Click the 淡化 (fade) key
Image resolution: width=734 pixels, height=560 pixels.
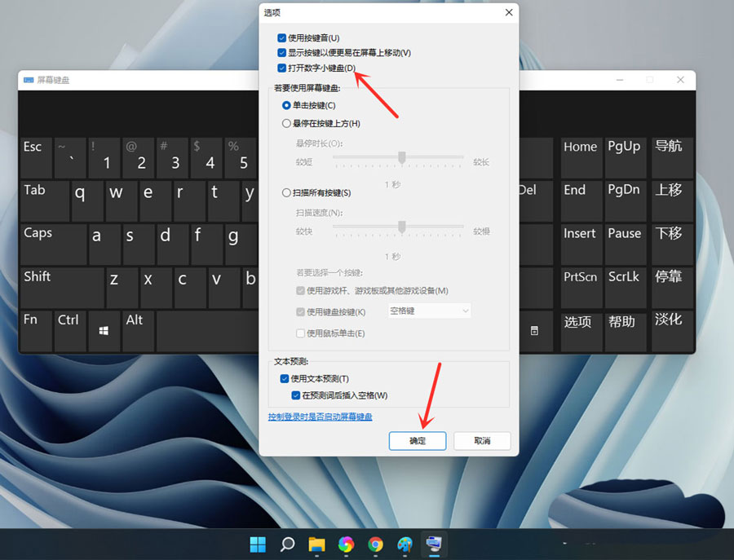(669, 325)
